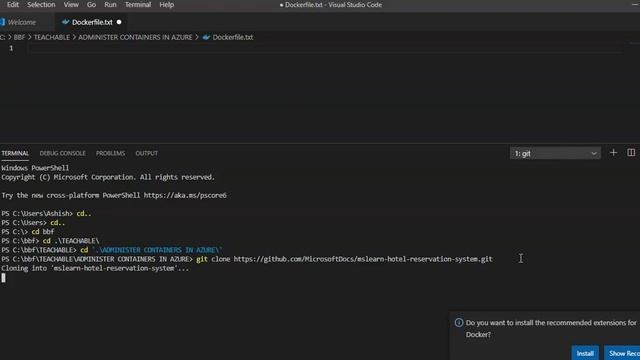Create a new terminal with plus icon
This screenshot has height=360, width=640.
613,153
